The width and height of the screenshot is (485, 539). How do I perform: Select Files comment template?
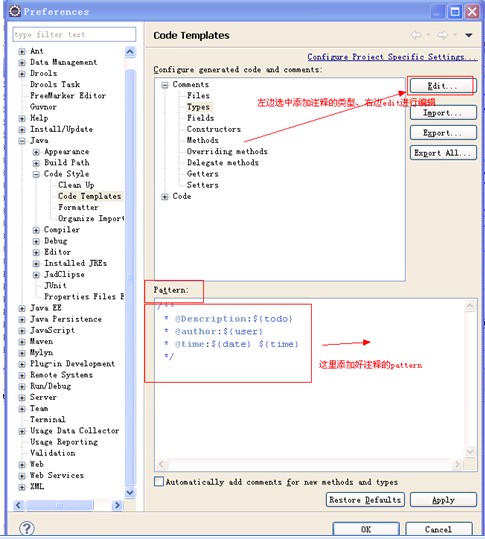pyautogui.click(x=198, y=96)
